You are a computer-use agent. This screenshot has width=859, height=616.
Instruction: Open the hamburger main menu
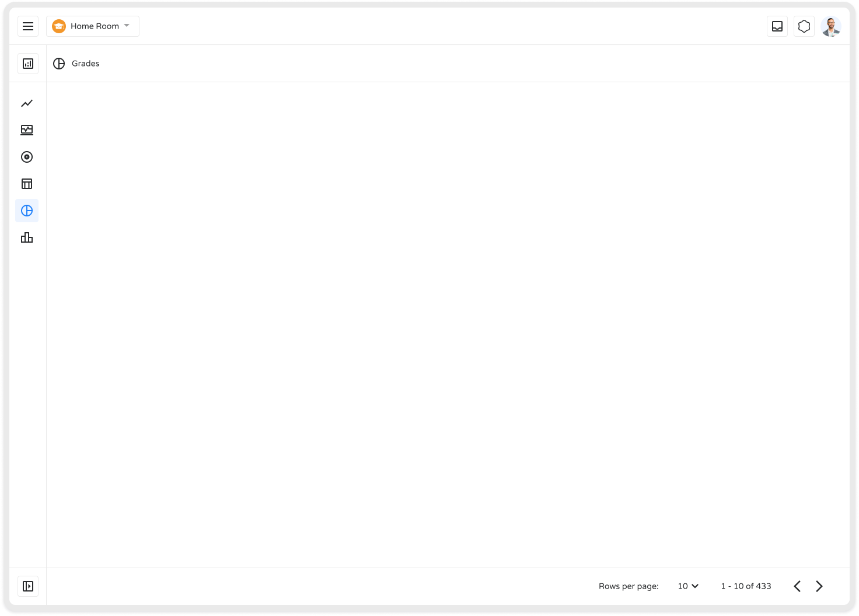click(x=28, y=26)
